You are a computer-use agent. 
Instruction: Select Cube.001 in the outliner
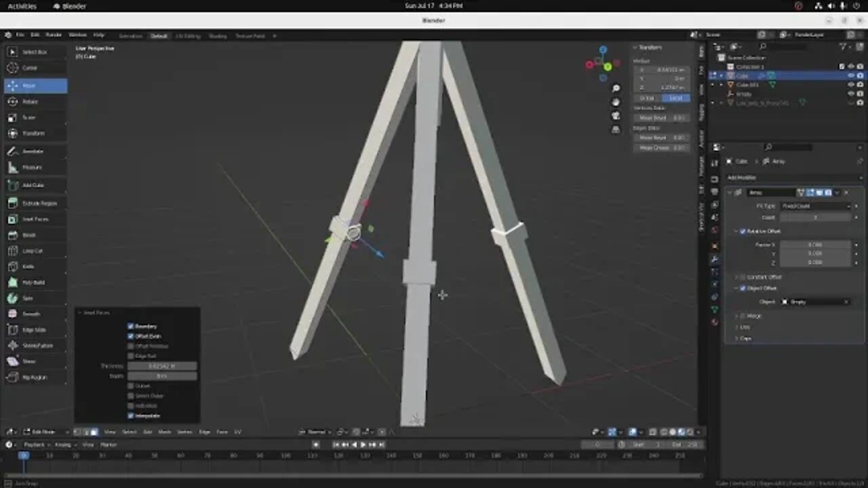[x=748, y=85]
